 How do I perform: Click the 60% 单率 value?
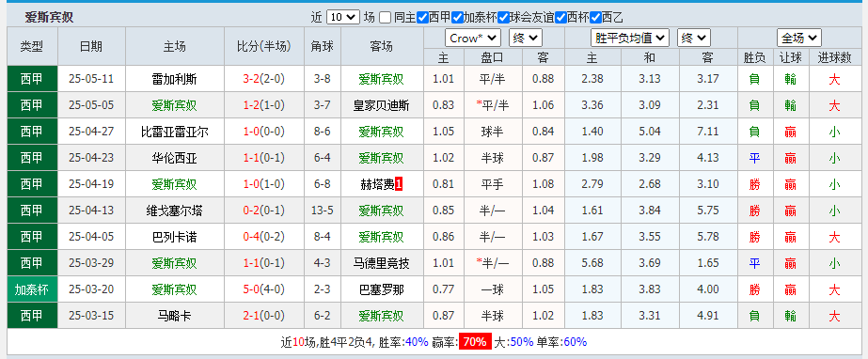[575, 342]
